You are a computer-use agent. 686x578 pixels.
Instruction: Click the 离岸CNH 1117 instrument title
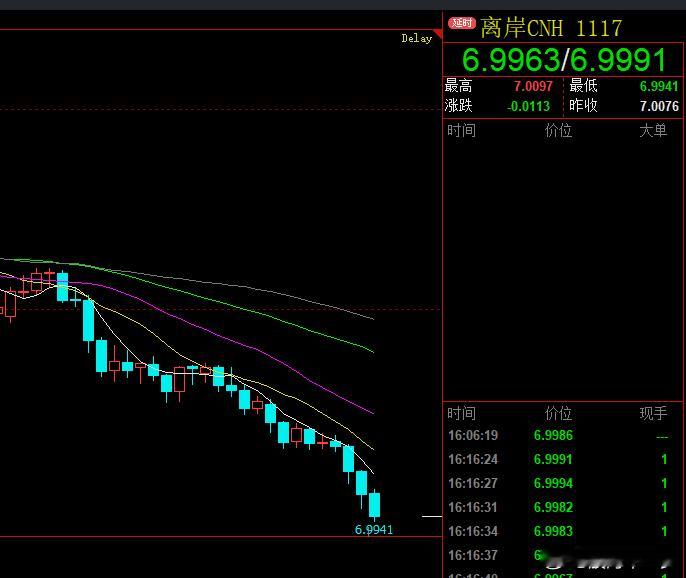coord(551,28)
